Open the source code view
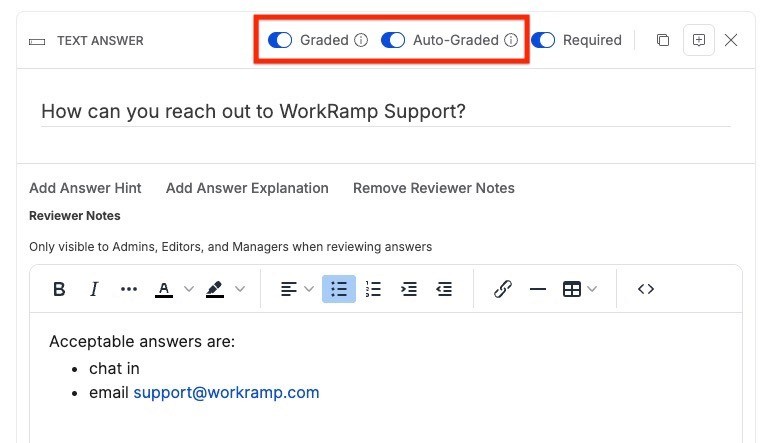This screenshot has height=443, width=768. 646,289
